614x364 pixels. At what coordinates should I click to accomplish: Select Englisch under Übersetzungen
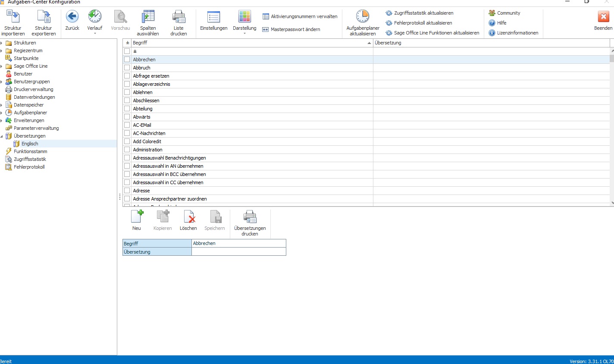(x=30, y=144)
